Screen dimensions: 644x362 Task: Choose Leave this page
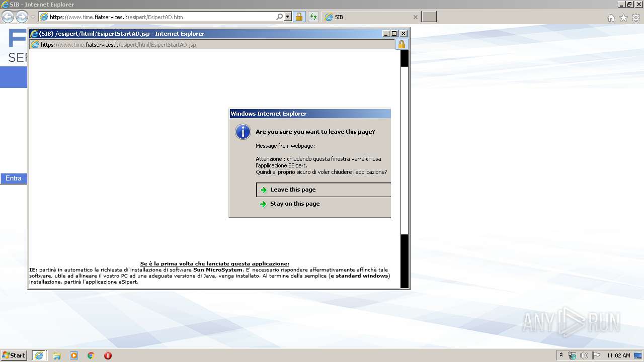click(324, 190)
